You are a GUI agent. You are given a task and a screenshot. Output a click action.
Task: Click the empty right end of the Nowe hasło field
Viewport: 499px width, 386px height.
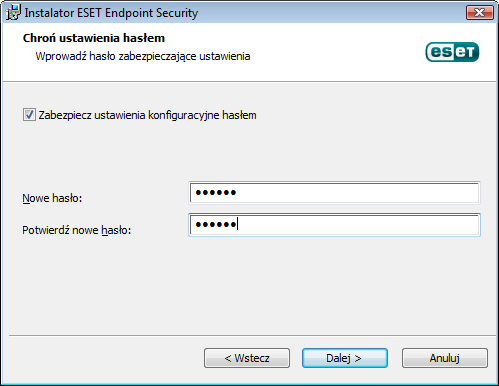click(433, 193)
